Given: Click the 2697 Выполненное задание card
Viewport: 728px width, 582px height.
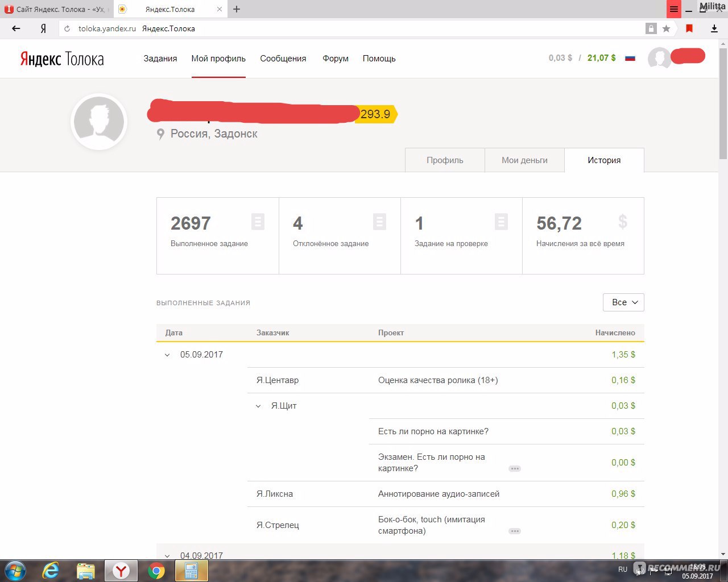Looking at the screenshot, I should (x=218, y=236).
